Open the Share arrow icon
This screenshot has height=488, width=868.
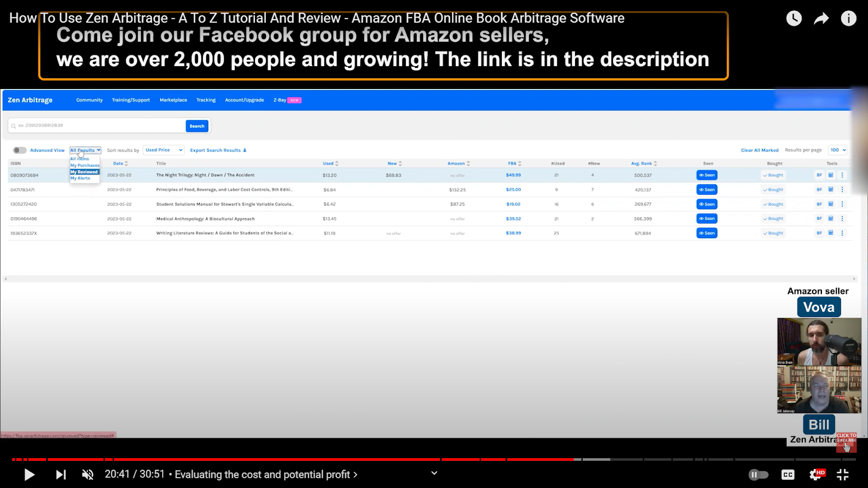point(821,18)
